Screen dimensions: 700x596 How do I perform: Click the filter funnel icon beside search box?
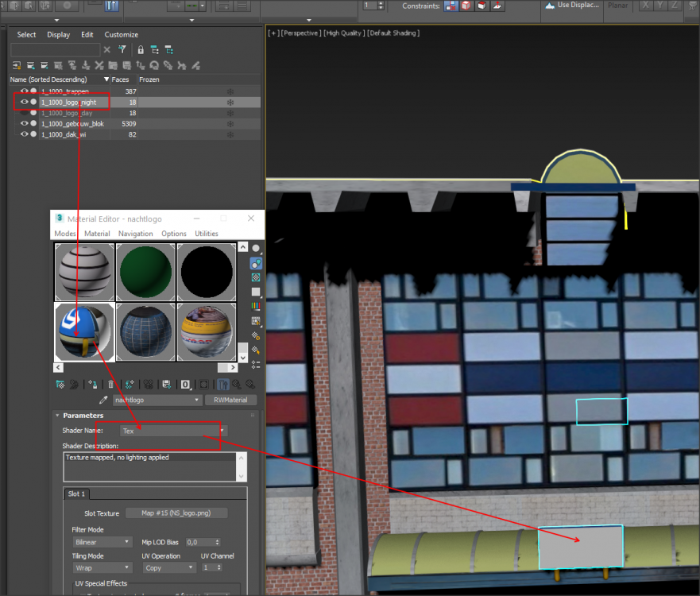point(122,49)
